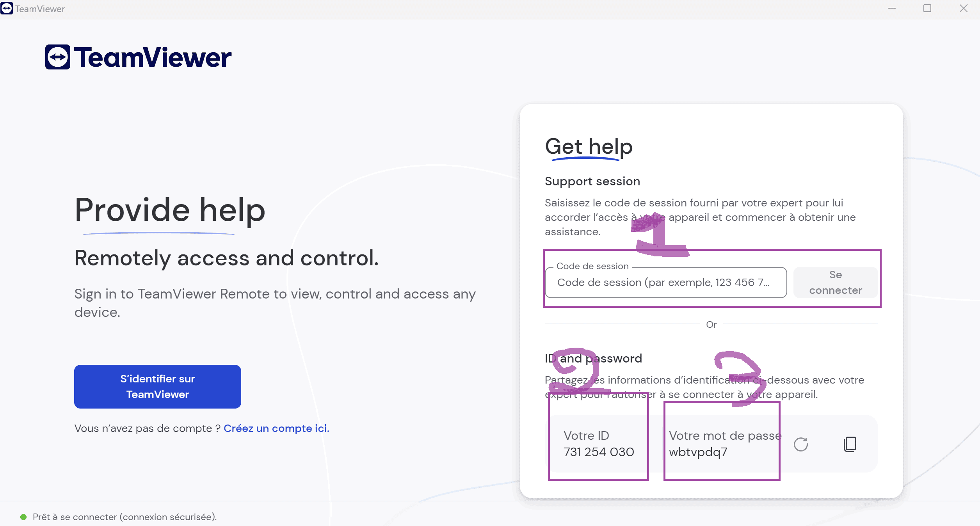Click the 'Se connecter' button
Viewport: 980px width, 526px height.
(836, 283)
